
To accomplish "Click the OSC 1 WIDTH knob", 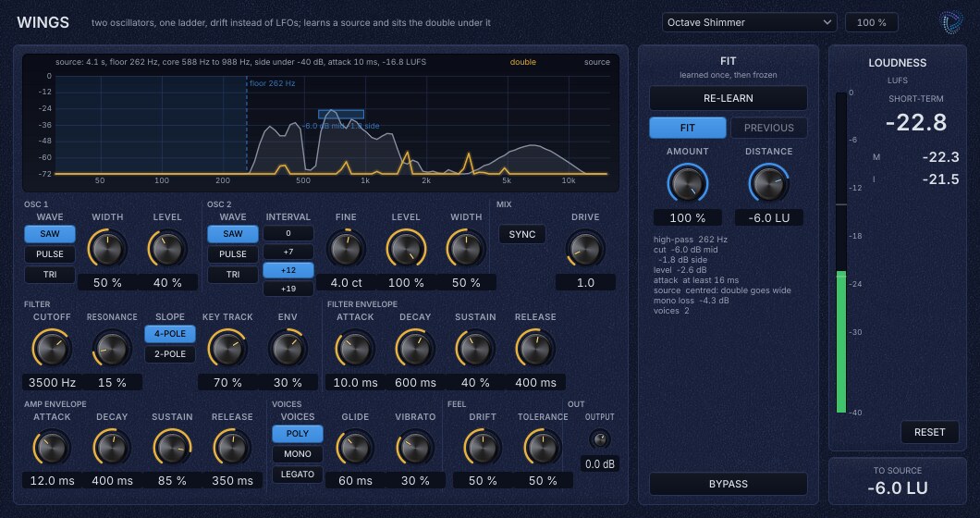I will [x=107, y=249].
